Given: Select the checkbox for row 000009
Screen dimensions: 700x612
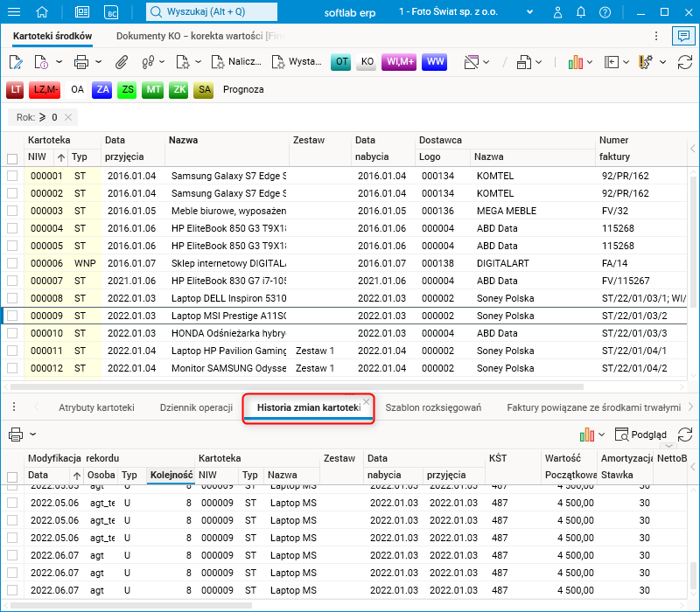Looking at the screenshot, I should point(12,316).
